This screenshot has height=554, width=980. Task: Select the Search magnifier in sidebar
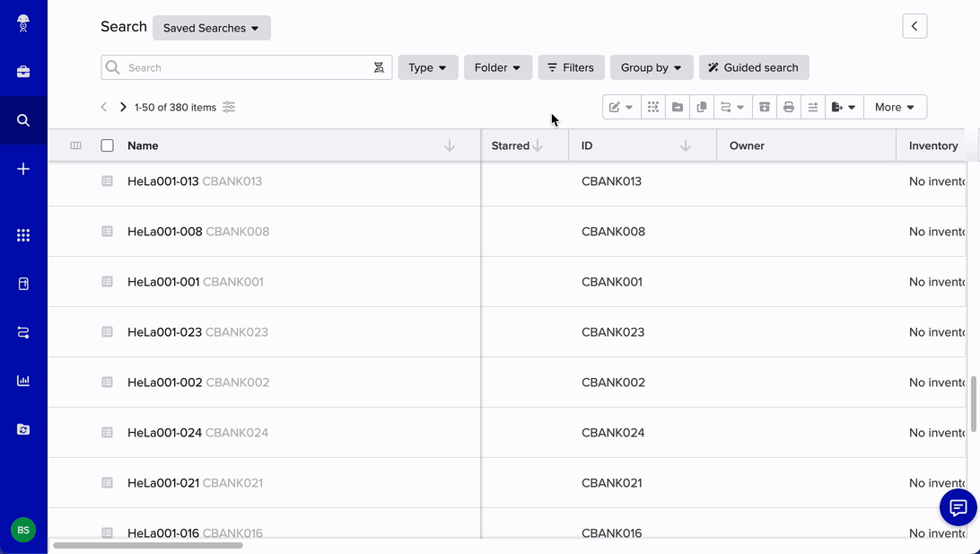click(x=23, y=120)
